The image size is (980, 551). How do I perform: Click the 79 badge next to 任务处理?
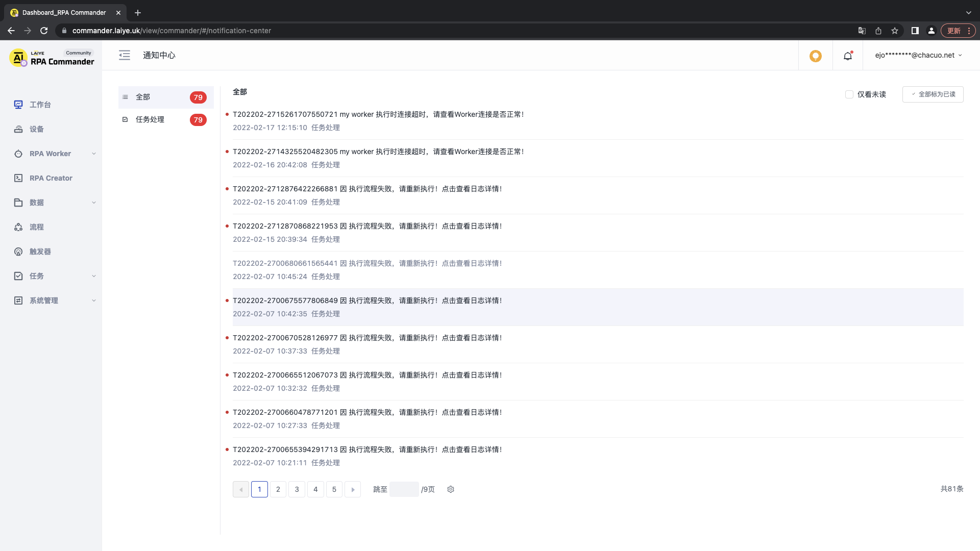(x=198, y=120)
